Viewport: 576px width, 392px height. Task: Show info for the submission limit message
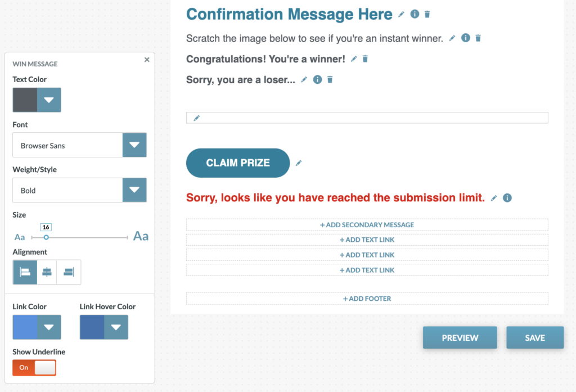pyautogui.click(x=507, y=198)
